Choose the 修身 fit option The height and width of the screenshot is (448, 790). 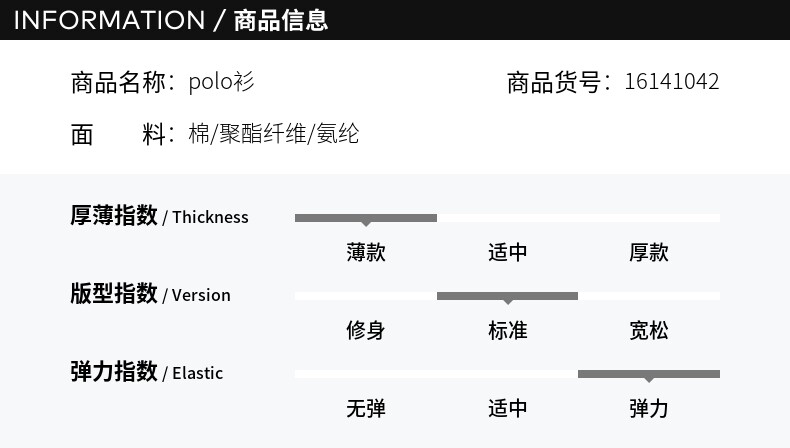(x=366, y=330)
